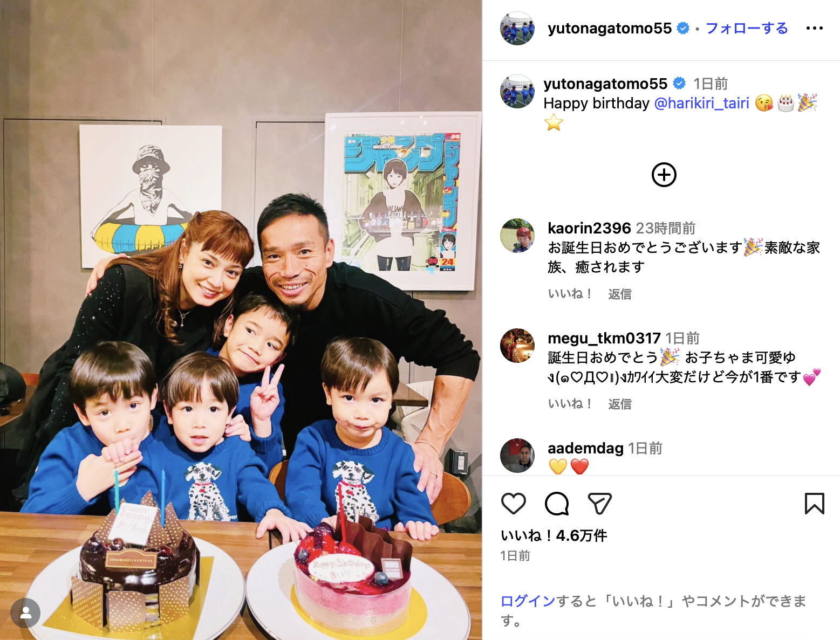This screenshot has width=840, height=640.
Task: Share the post via paper plane icon
Action: [599, 504]
